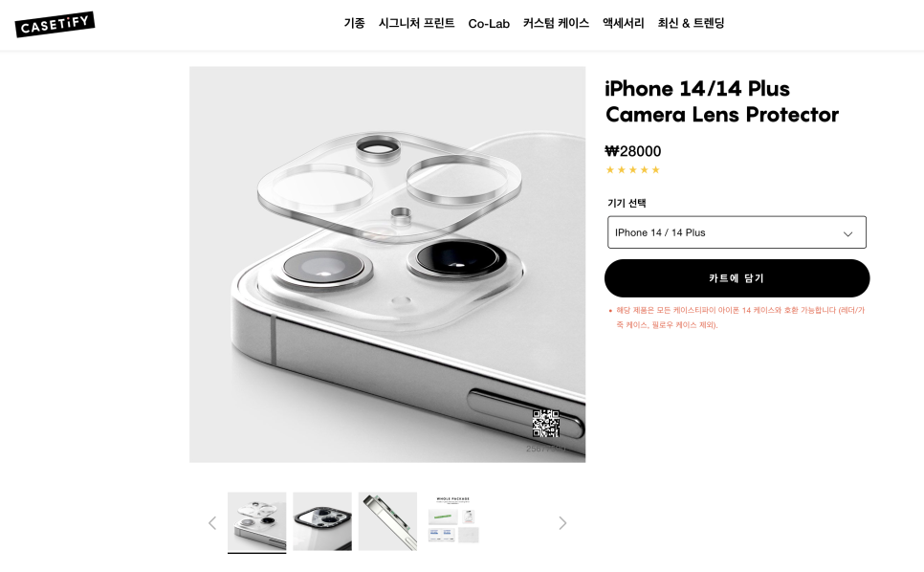The width and height of the screenshot is (924, 572).
Task: Click the QR code on product image
Action: [545, 424]
